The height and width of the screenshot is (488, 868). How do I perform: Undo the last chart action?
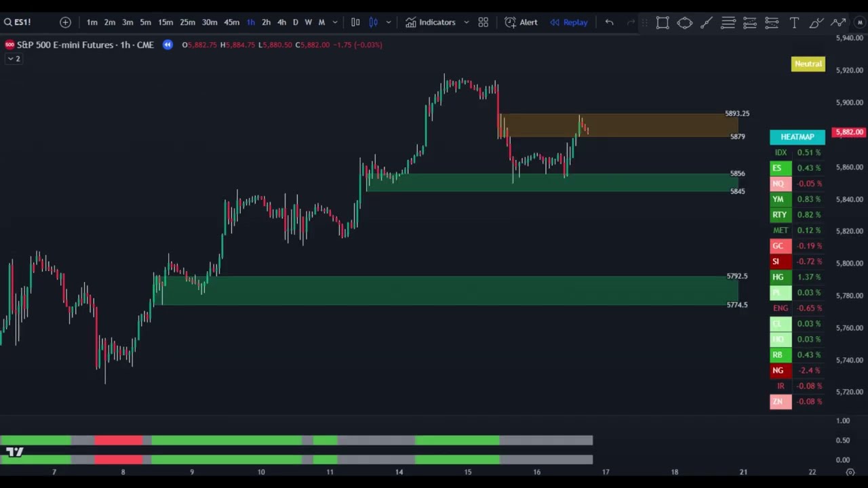(609, 22)
